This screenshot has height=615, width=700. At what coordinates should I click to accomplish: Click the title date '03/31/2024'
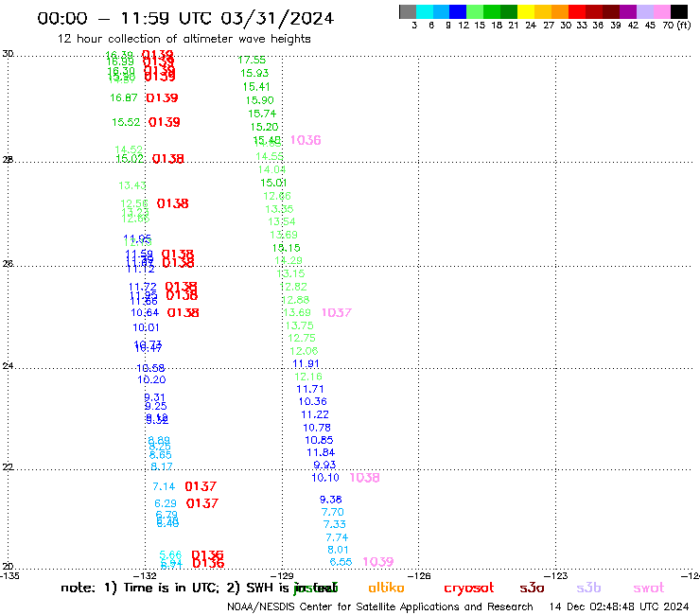(277, 19)
